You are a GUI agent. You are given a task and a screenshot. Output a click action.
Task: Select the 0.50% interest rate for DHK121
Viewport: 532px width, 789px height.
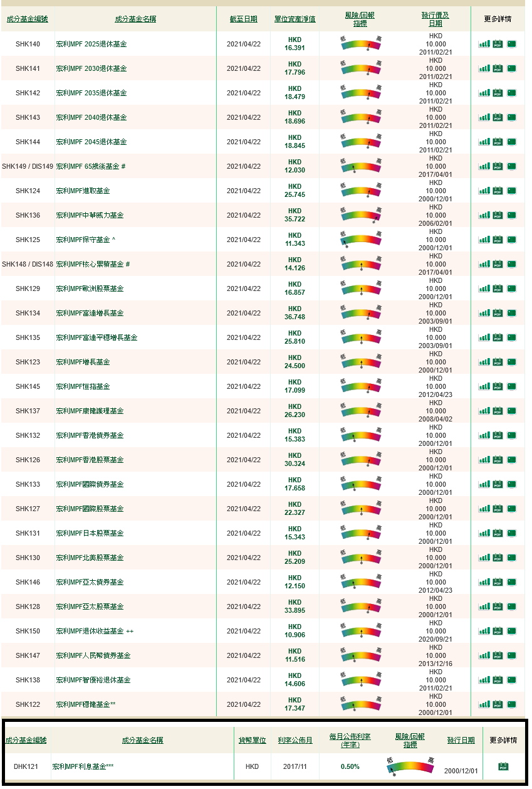[x=350, y=766]
